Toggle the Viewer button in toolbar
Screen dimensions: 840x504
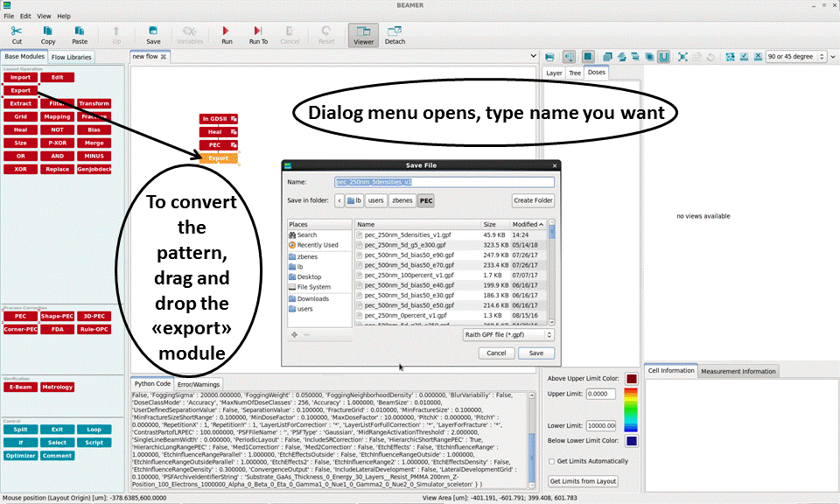(363, 35)
